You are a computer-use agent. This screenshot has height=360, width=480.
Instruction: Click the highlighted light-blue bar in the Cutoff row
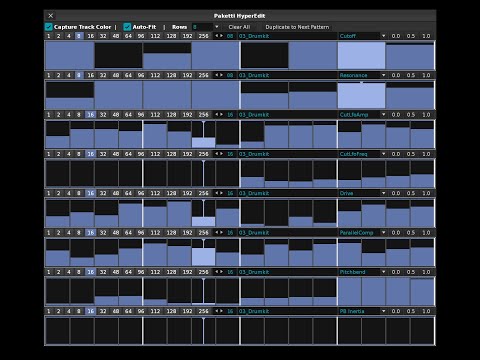pos(361,55)
